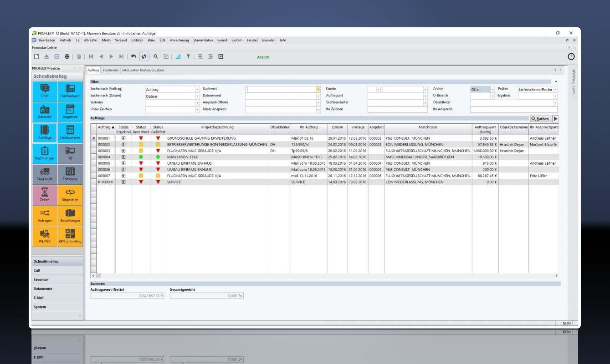The height and width of the screenshot is (364, 610).
Task: Select Dokumente in the sidebar navigation
Action: [57, 289]
